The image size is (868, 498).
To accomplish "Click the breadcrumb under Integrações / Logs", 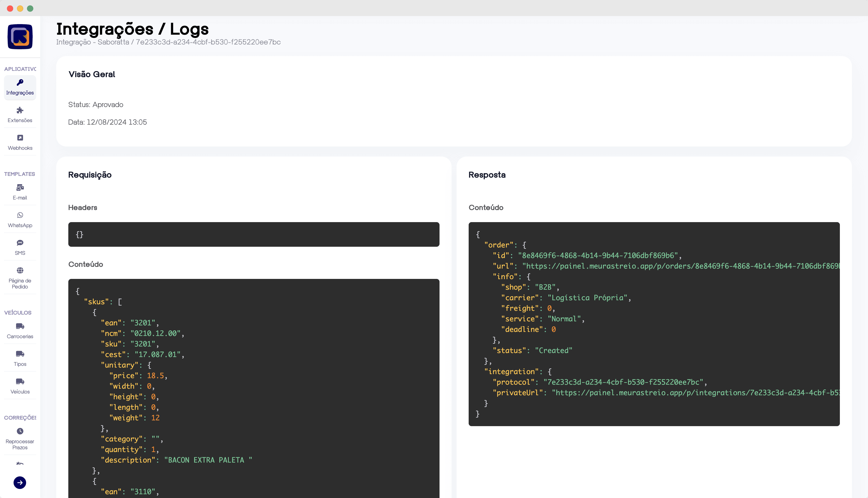I will (x=168, y=42).
